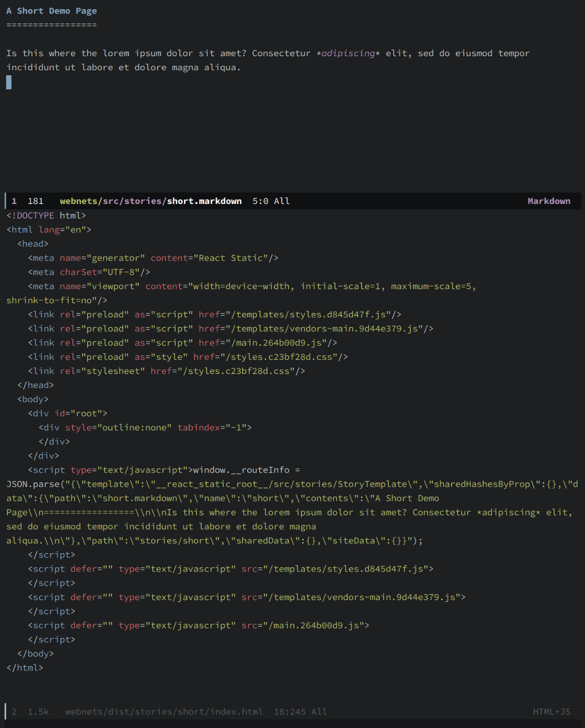This screenshot has height=728, width=585.
Task: Click the opening <head> tag
Action: [x=33, y=244]
